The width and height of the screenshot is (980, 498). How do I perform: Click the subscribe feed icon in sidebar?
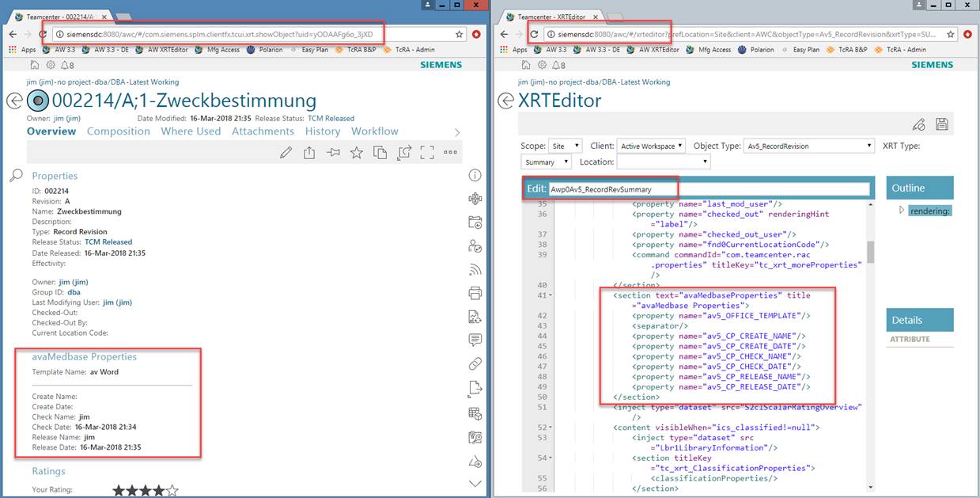[x=475, y=269]
